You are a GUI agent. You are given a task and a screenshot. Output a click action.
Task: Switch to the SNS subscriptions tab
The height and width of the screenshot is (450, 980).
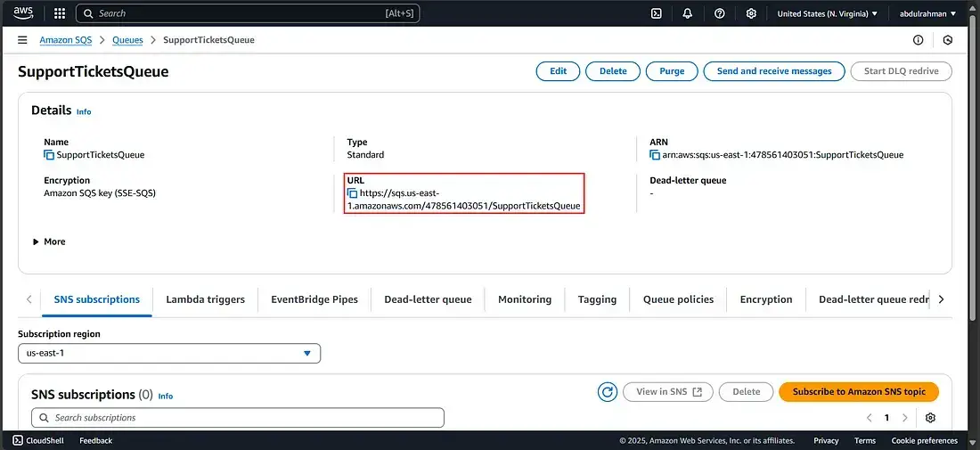pyautogui.click(x=97, y=299)
